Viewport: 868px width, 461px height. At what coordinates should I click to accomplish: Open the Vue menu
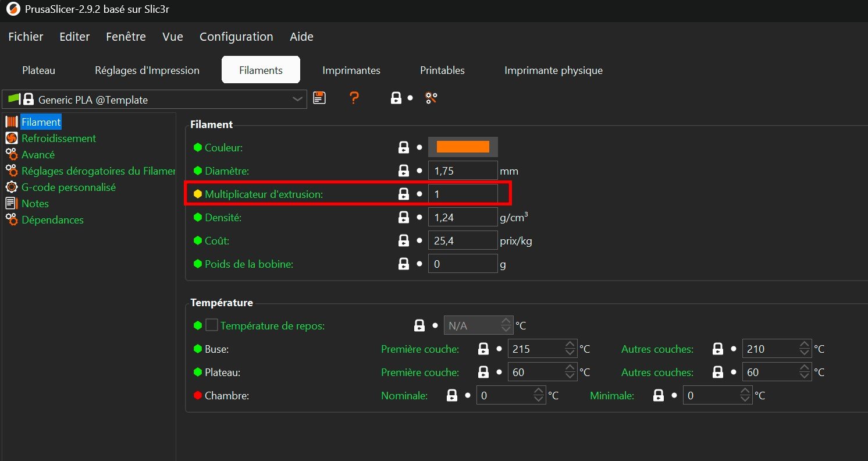(x=173, y=37)
